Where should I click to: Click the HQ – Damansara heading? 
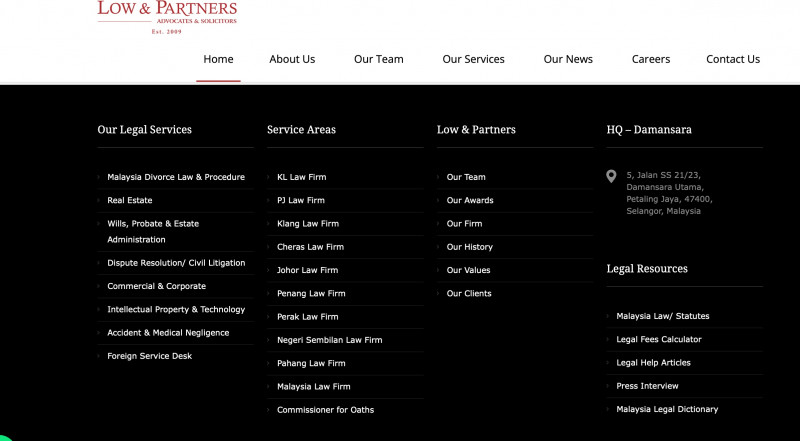(x=649, y=130)
